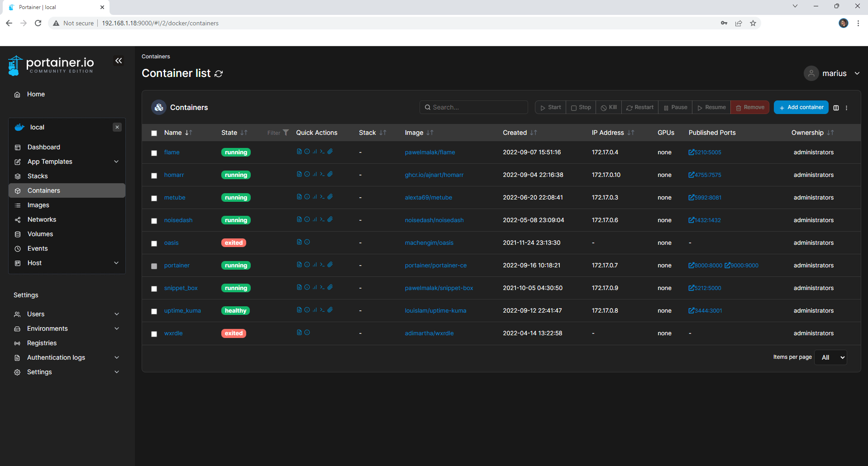The width and height of the screenshot is (868, 466).
Task: Check the oasis container checkbox
Action: tap(154, 243)
